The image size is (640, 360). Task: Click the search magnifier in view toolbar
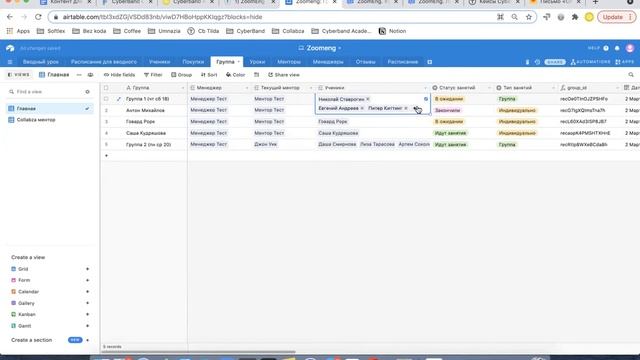click(x=631, y=75)
